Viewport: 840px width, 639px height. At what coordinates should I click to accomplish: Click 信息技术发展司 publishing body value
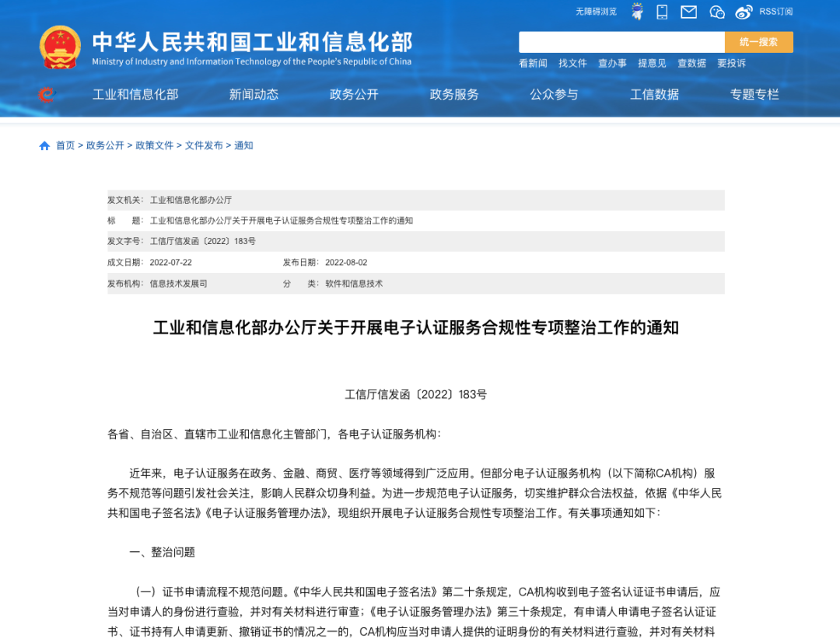(x=178, y=284)
